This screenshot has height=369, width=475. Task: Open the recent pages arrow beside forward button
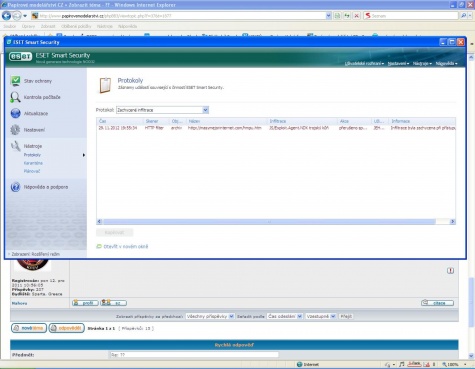point(25,16)
